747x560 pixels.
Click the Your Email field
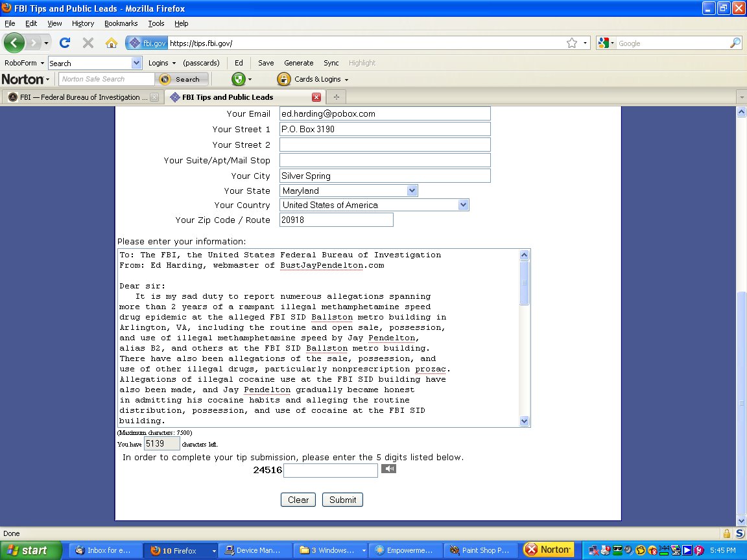(385, 113)
